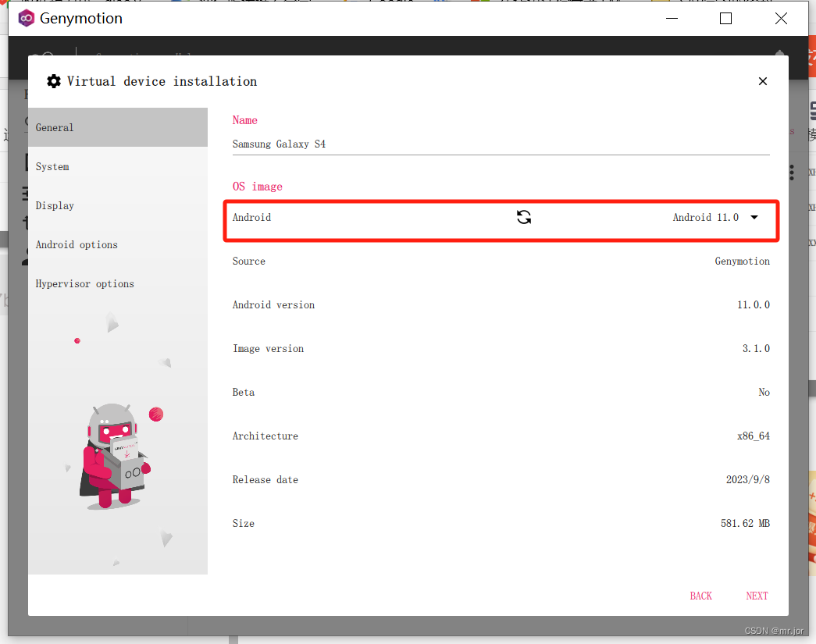Click the Genymotion logo in title bar

coord(26,18)
